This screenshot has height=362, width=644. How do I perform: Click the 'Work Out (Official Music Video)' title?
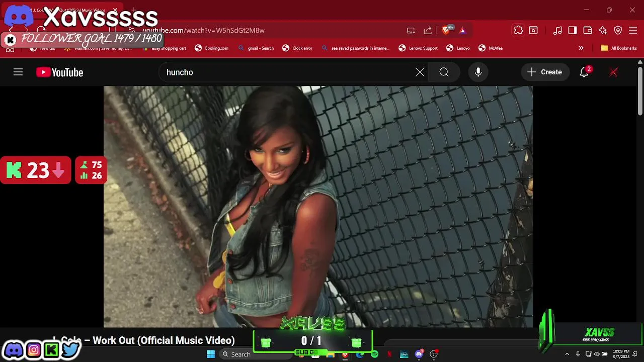(x=164, y=340)
